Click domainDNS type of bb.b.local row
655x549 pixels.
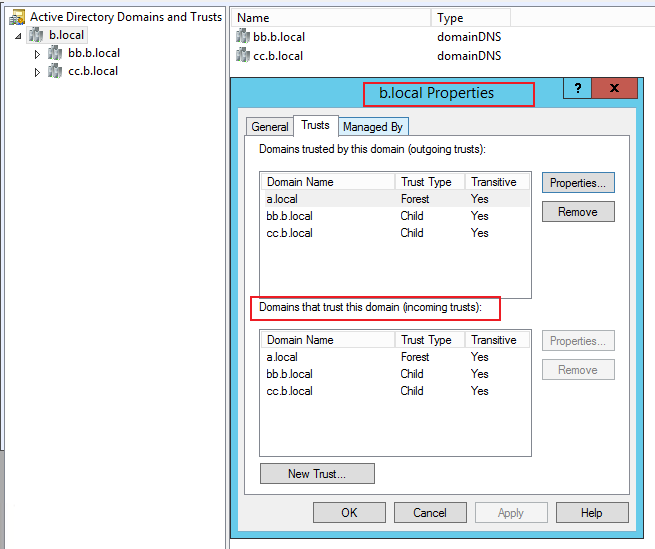tap(469, 37)
